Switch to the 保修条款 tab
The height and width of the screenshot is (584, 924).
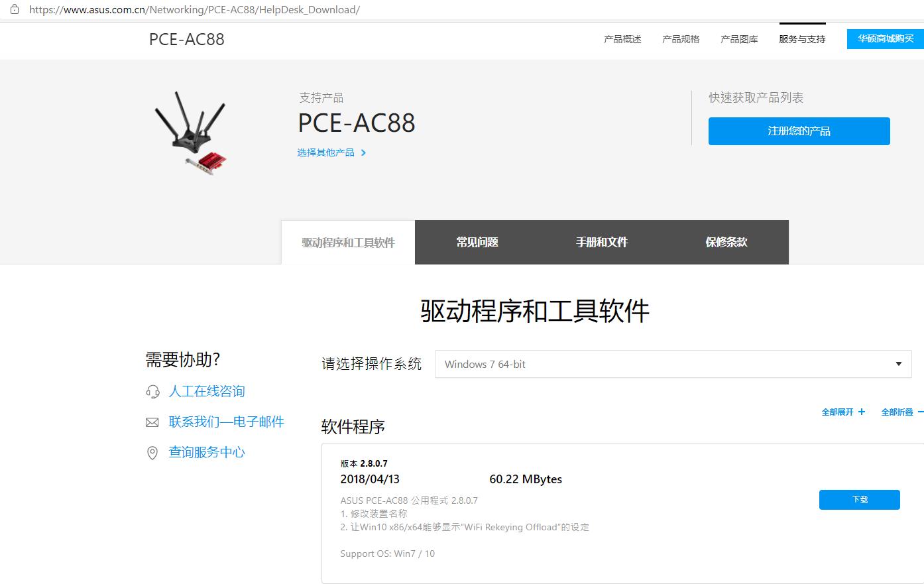click(726, 243)
